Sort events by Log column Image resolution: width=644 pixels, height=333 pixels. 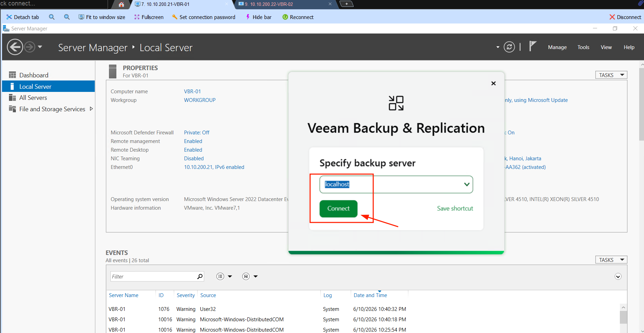(327, 295)
